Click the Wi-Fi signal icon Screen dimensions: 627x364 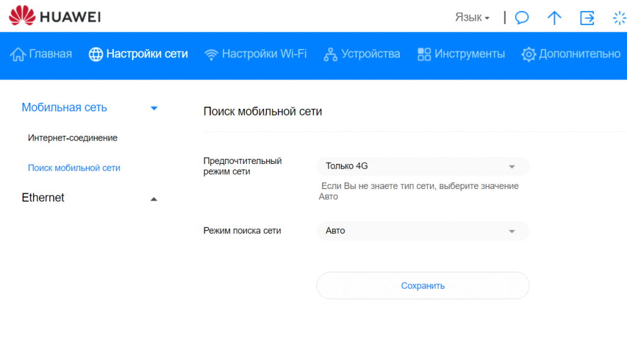(211, 54)
